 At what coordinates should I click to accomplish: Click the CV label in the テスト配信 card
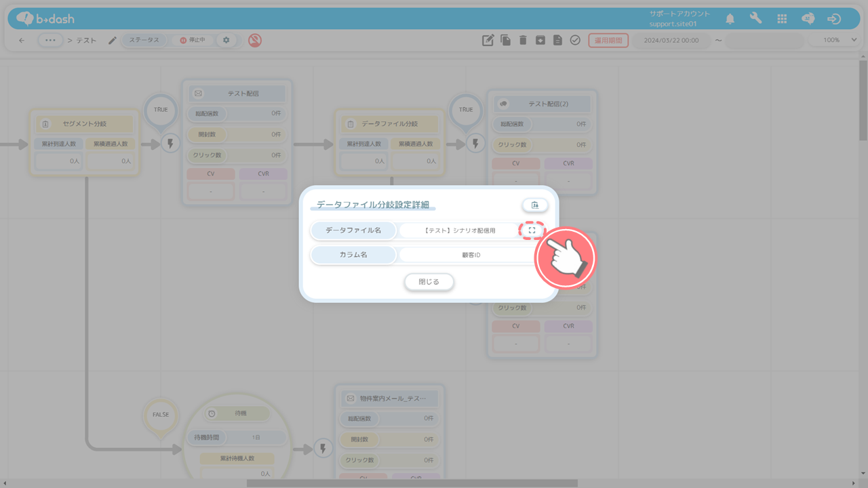[x=211, y=174]
